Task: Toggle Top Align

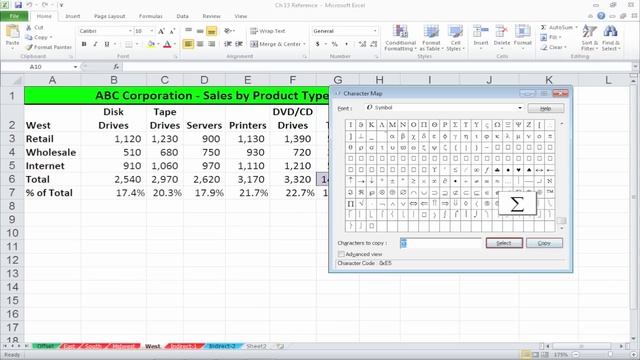Action: [189, 31]
